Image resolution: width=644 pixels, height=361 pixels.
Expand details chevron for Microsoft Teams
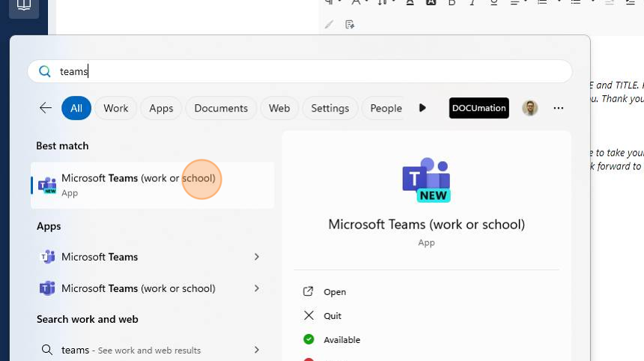click(257, 257)
